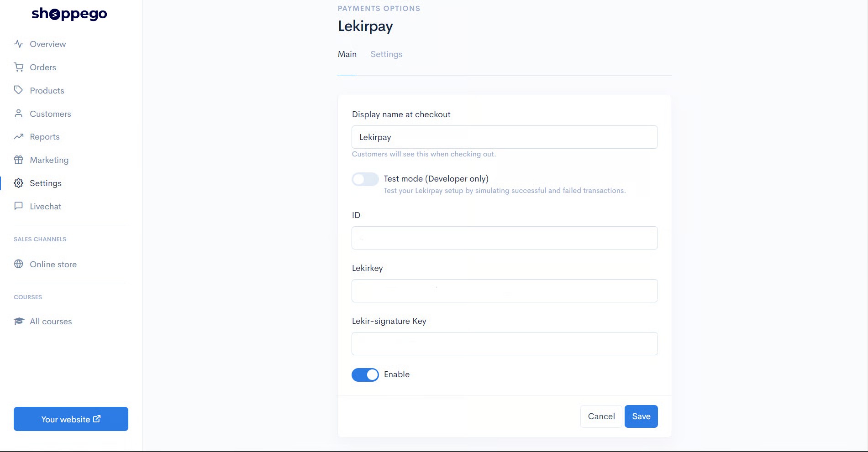This screenshot has width=868, height=452.
Task: Save the Lekirpay payment settings
Action: coord(641,416)
